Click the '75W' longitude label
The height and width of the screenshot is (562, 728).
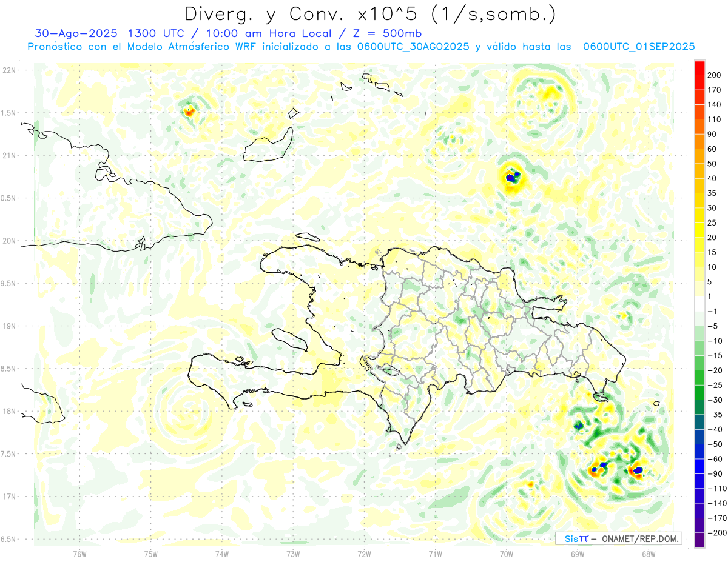150,554
